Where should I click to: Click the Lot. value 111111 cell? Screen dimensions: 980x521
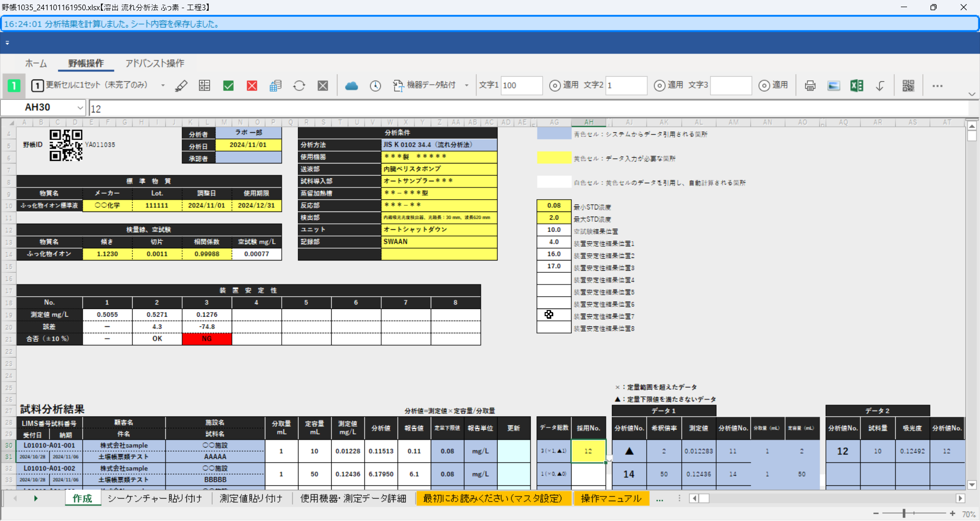(x=157, y=205)
